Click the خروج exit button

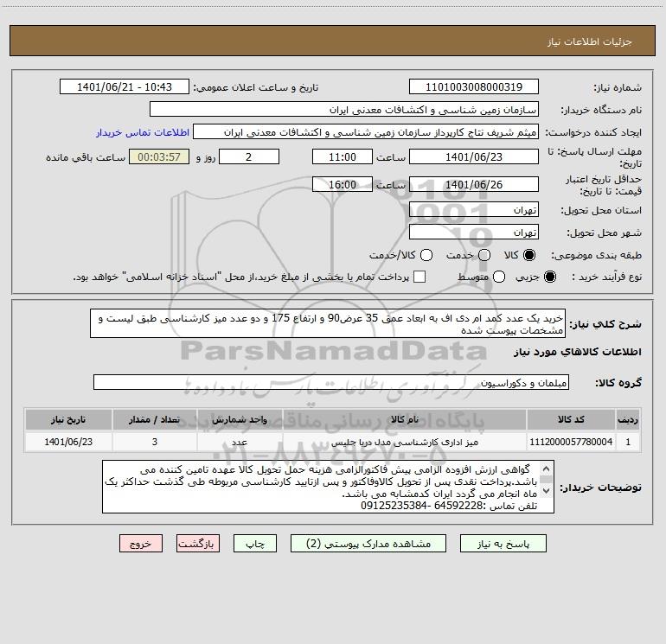pos(141,544)
